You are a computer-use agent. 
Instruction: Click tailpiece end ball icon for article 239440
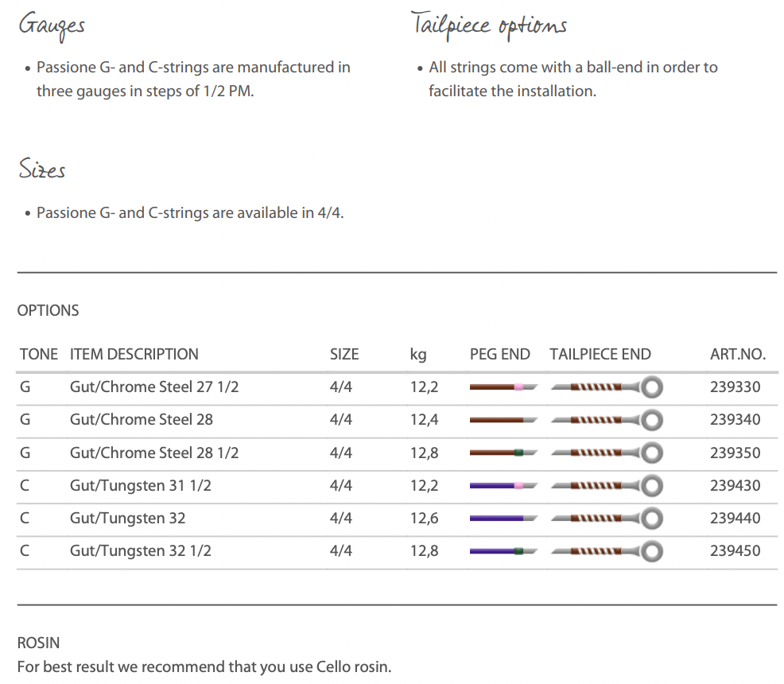pyautogui.click(x=652, y=518)
